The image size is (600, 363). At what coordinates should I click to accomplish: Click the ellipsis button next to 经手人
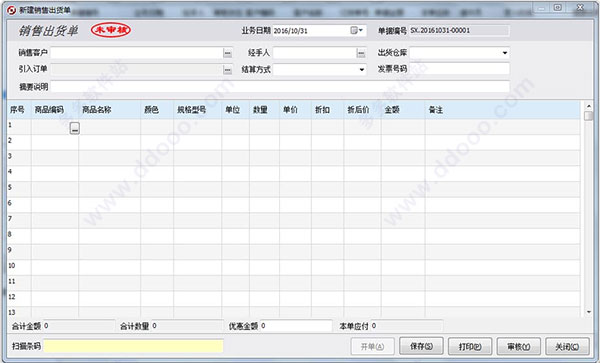click(x=360, y=53)
